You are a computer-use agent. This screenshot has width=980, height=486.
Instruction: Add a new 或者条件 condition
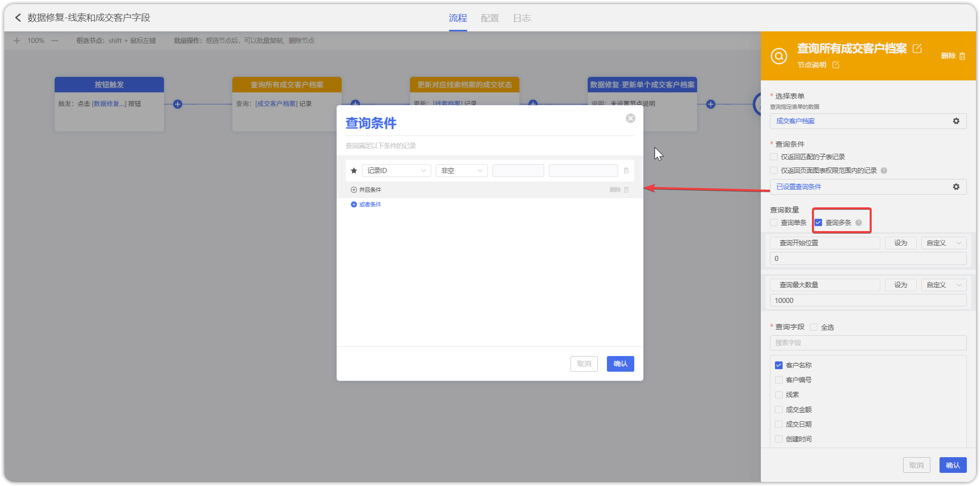pos(366,205)
